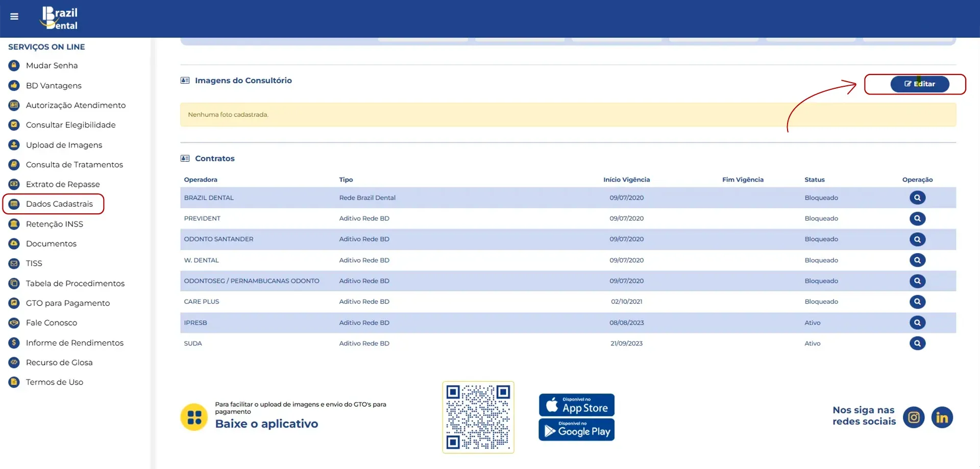Open Extrato de Repasse page

(63, 185)
